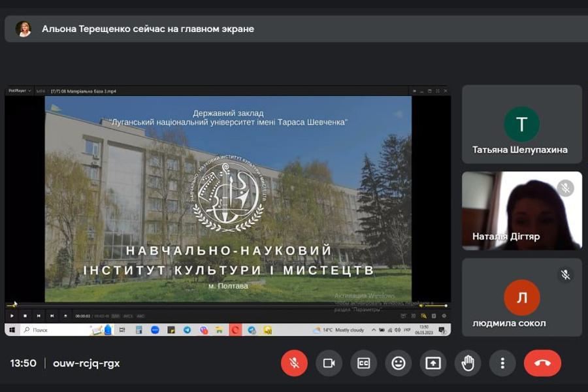588x392 pixels.
Task: Open the Calculator taskbar icon
Action: click(x=139, y=330)
